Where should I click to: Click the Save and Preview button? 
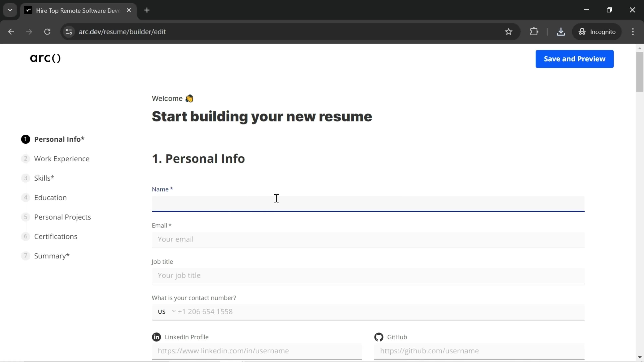[x=575, y=59]
